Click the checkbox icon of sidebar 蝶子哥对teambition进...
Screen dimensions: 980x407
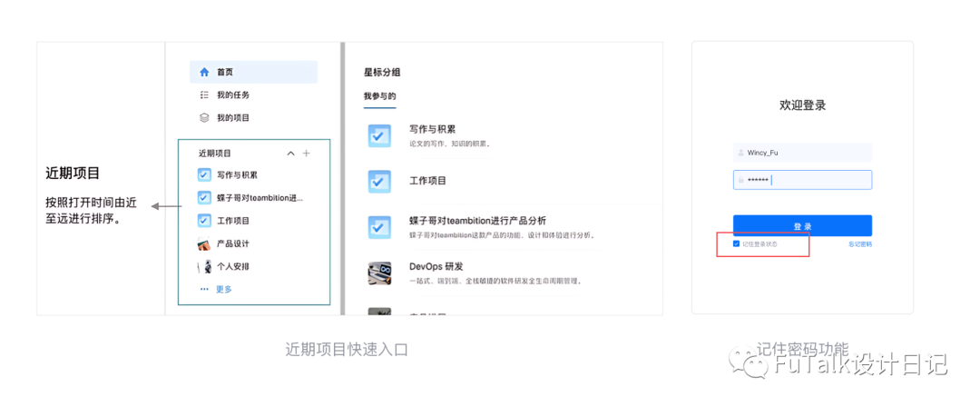pyautogui.click(x=204, y=198)
